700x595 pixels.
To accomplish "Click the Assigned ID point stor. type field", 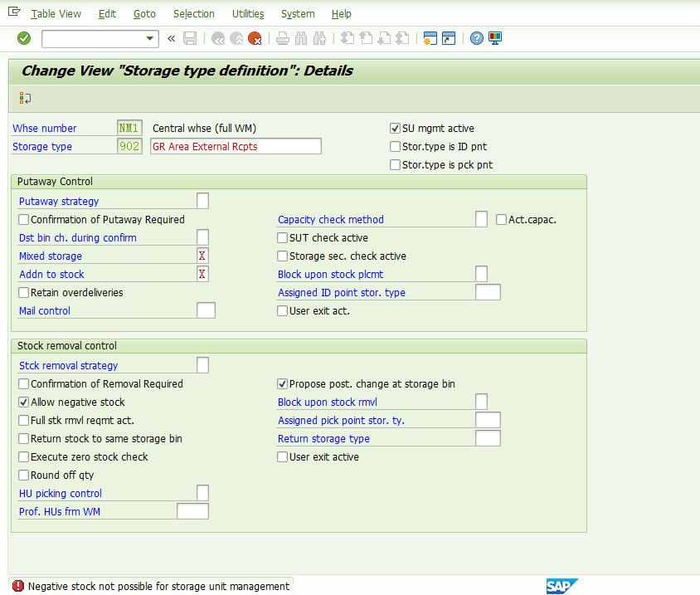I will pyautogui.click(x=488, y=293).
